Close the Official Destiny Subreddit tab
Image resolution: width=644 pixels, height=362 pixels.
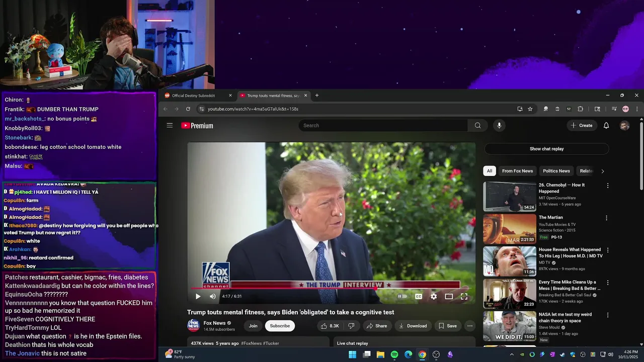230,96
